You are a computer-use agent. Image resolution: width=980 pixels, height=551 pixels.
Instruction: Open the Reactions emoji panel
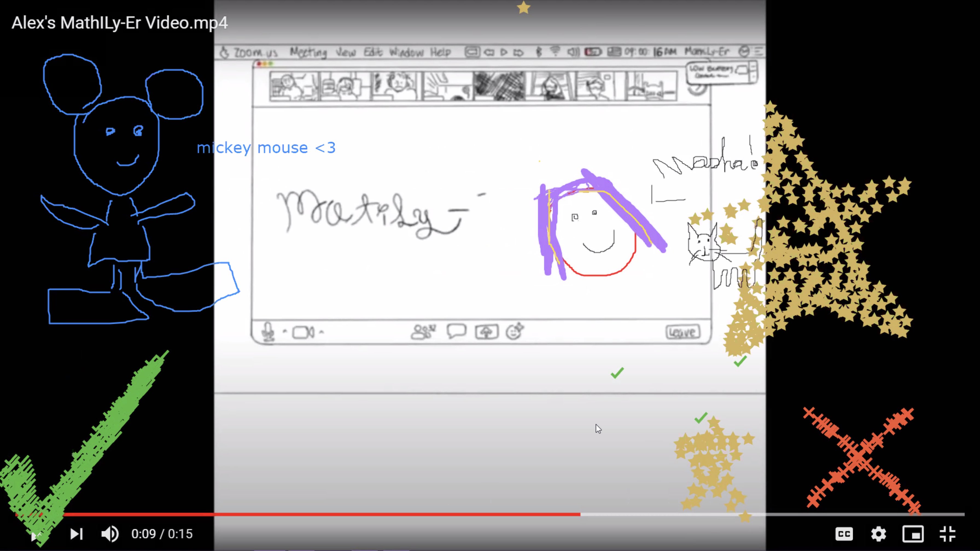coord(514,332)
